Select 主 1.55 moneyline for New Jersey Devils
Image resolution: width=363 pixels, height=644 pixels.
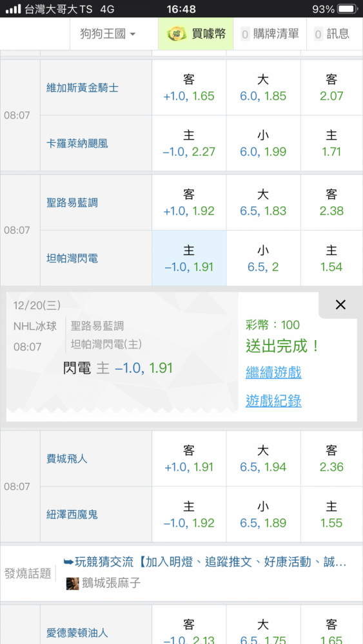(x=332, y=515)
